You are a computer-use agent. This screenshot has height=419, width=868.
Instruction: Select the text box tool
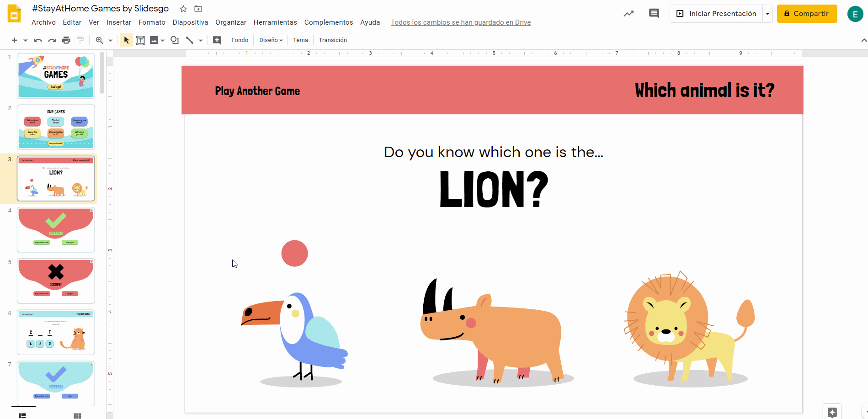tap(141, 40)
